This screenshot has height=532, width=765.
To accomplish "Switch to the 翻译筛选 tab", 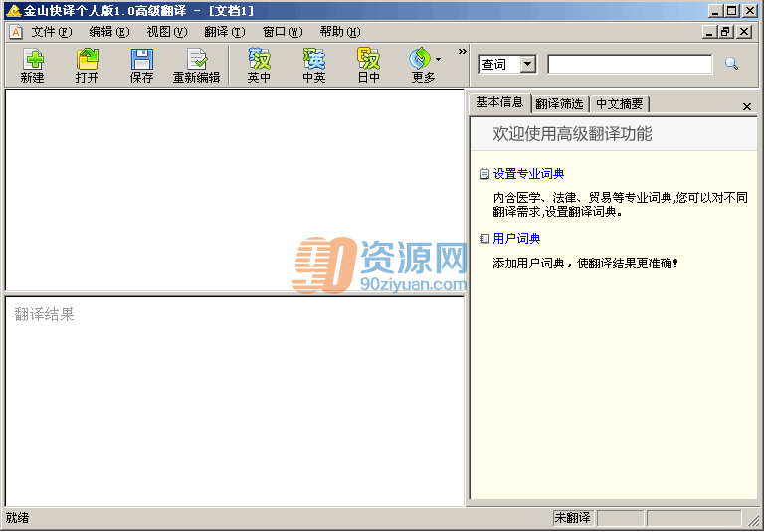I will point(559,104).
